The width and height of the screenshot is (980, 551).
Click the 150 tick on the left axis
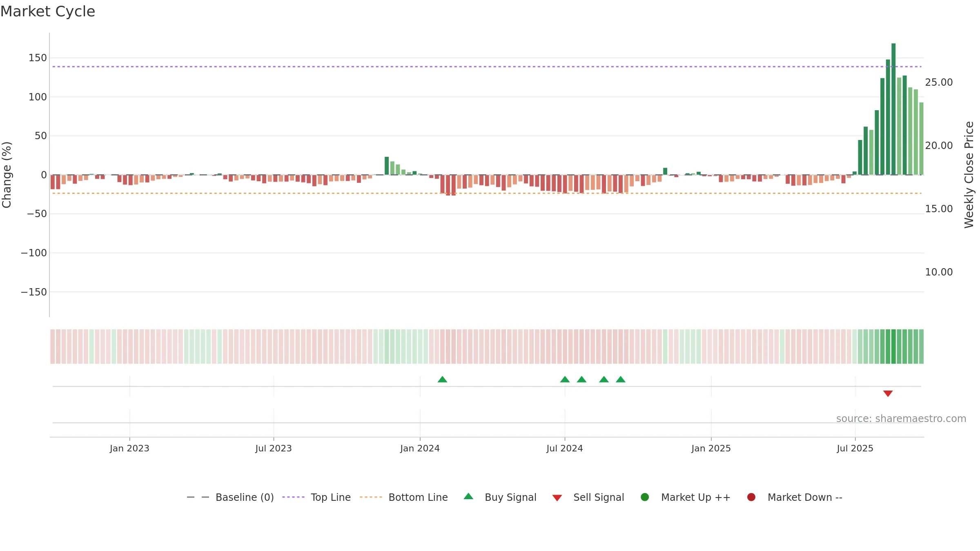[38, 58]
